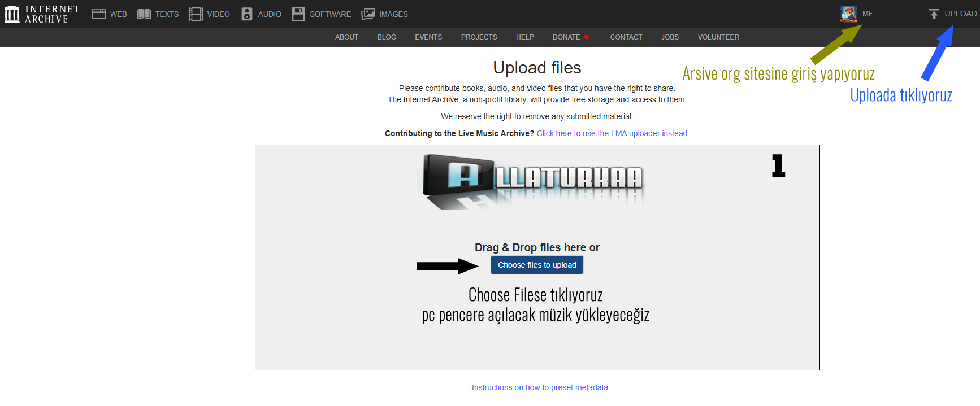This screenshot has width=980, height=406.
Task: Open Instructions on how to preset metadata
Action: tap(540, 387)
